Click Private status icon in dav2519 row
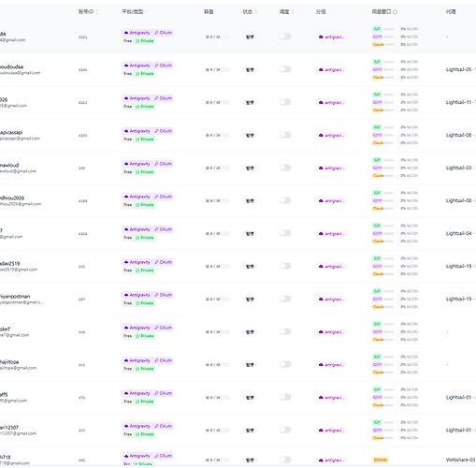This screenshot has width=476, height=468. tap(137, 271)
